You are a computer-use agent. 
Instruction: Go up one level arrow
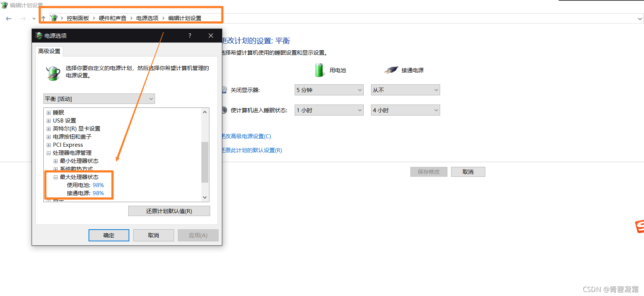pyautogui.click(x=43, y=18)
